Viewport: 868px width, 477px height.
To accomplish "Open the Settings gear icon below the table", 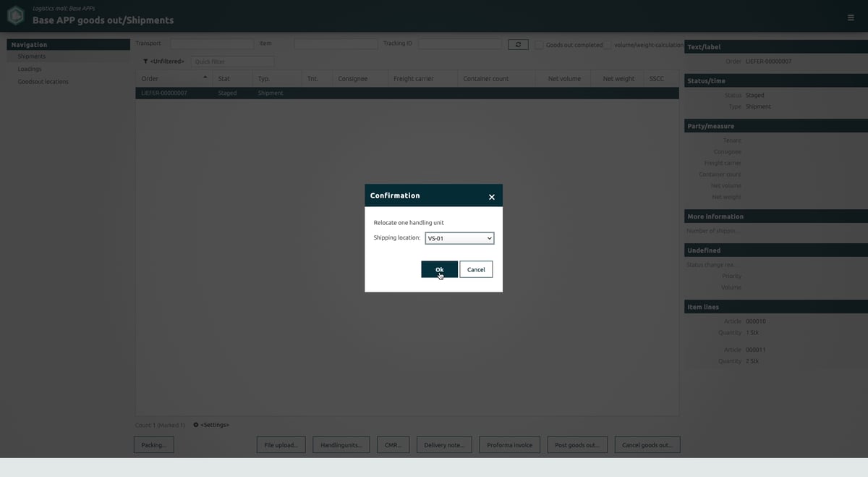I will coord(196,425).
